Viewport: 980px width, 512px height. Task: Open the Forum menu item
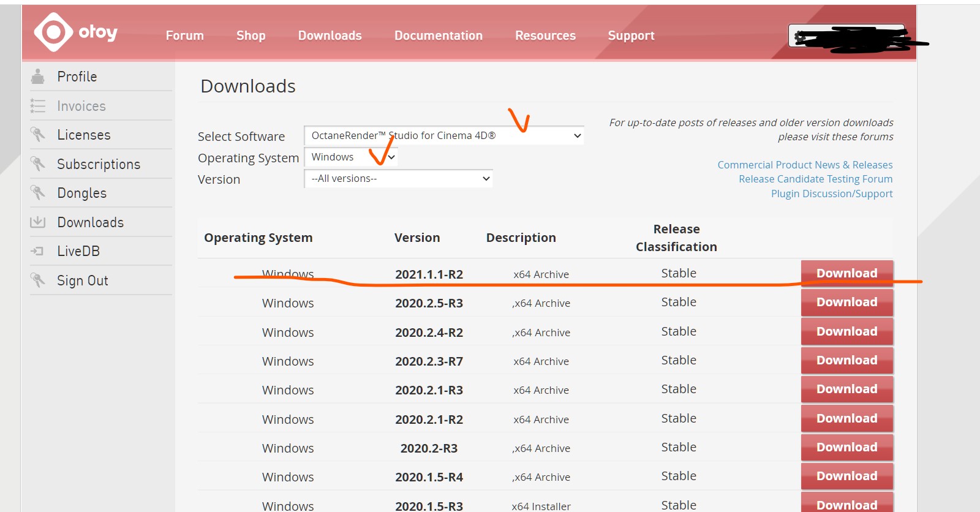(x=185, y=36)
